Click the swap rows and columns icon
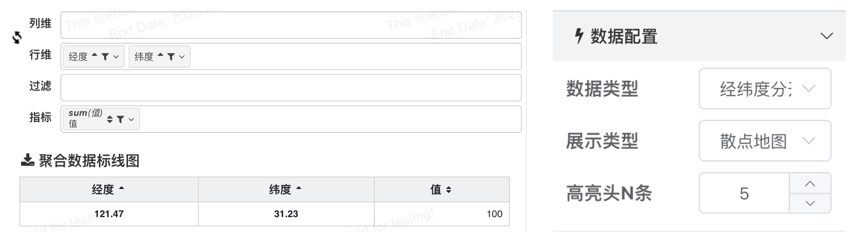Viewport: 868px width, 239px height. (x=17, y=38)
